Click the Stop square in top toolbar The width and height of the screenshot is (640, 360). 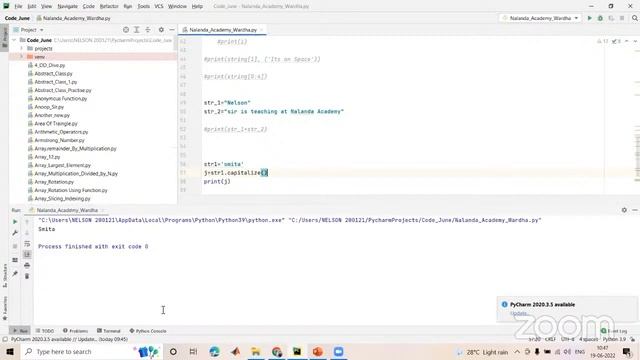[622, 18]
